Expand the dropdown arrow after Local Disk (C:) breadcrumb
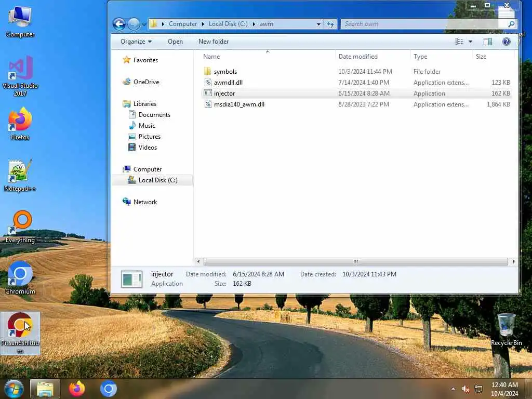The width and height of the screenshot is (532, 399). pos(254,24)
